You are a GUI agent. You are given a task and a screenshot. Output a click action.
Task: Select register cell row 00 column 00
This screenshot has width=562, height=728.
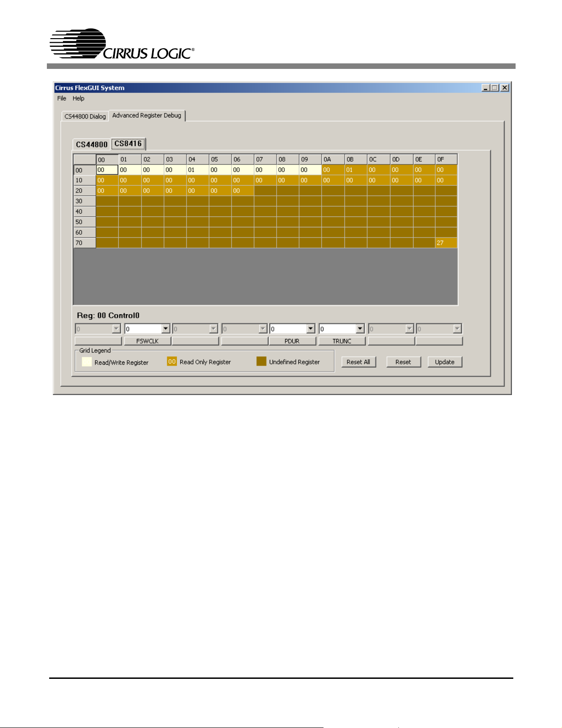tap(107, 170)
